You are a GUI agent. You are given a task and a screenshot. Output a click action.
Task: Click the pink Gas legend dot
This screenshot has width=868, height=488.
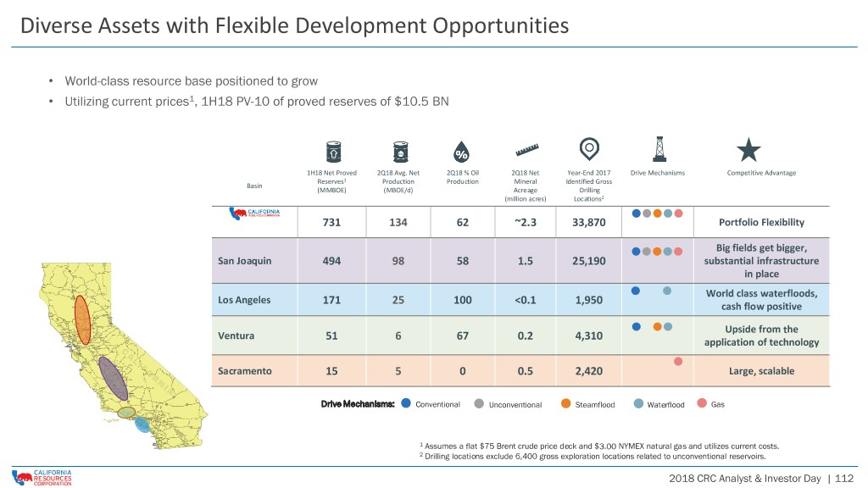702,402
